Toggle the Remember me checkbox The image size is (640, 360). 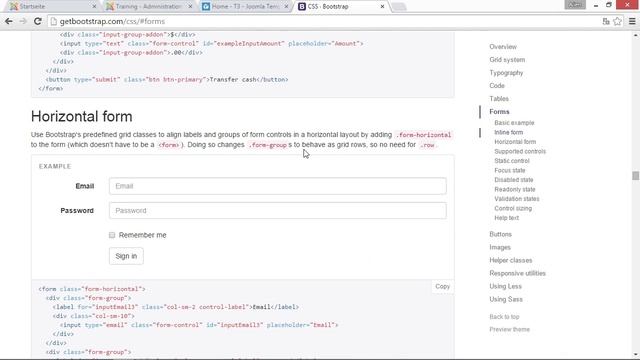tap(112, 235)
